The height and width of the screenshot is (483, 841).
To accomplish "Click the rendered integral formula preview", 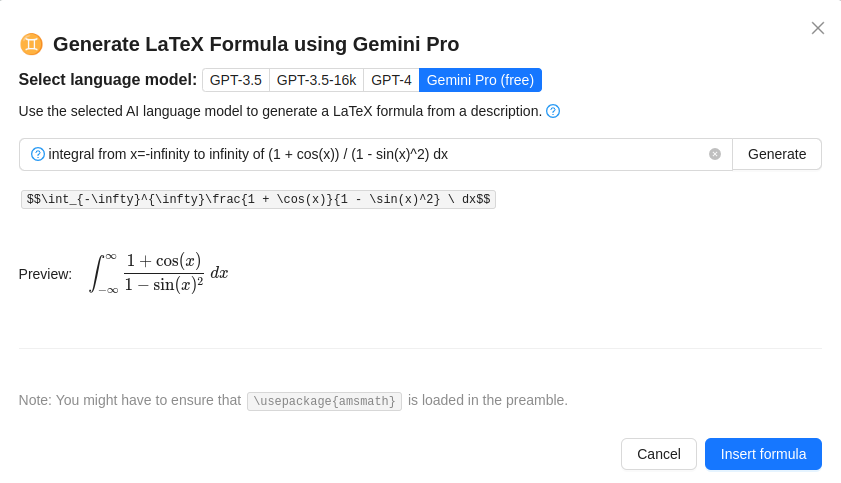I will (x=160, y=272).
